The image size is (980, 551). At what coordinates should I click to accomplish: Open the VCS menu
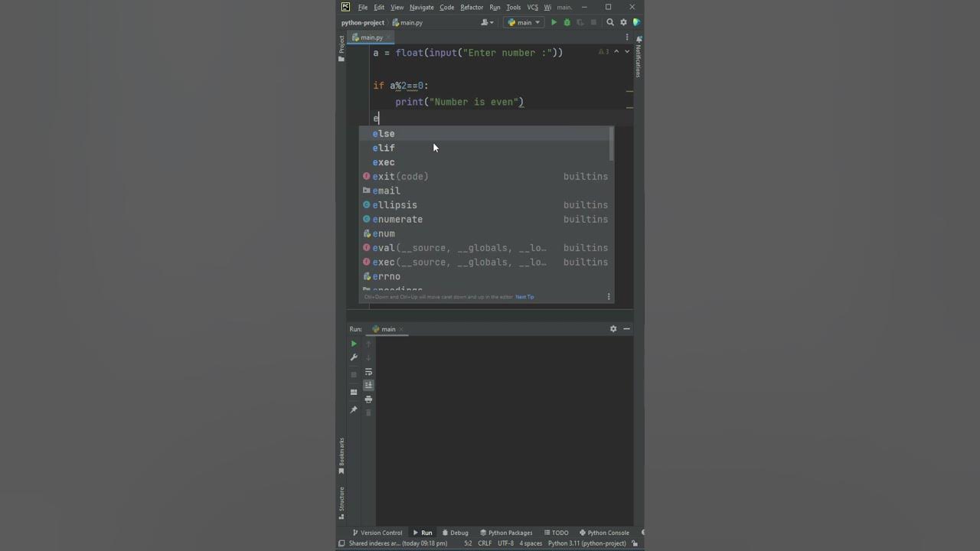(532, 7)
